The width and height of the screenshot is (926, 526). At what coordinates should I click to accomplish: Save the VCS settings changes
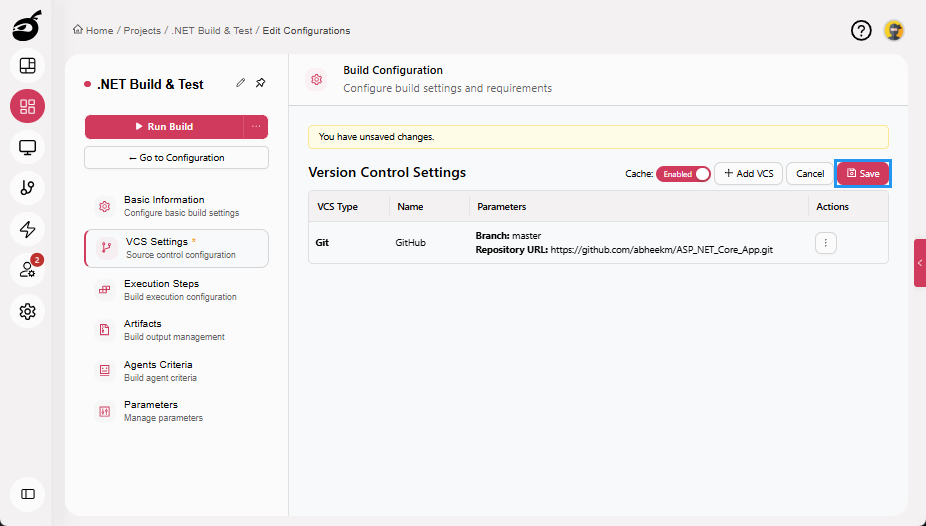[x=863, y=174]
